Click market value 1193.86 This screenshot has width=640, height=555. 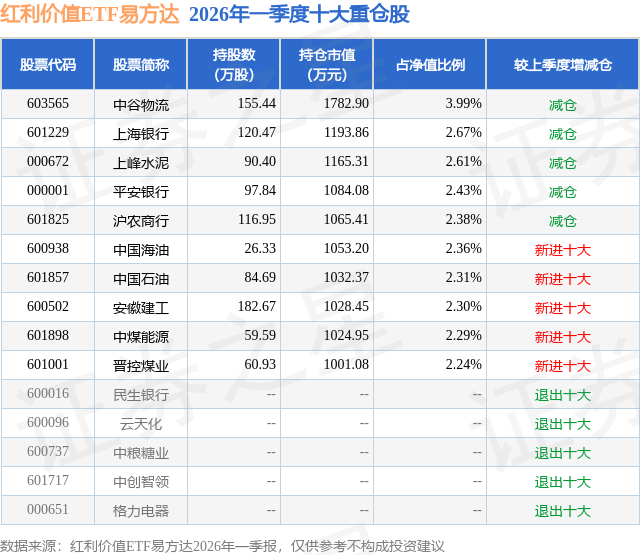click(x=346, y=133)
